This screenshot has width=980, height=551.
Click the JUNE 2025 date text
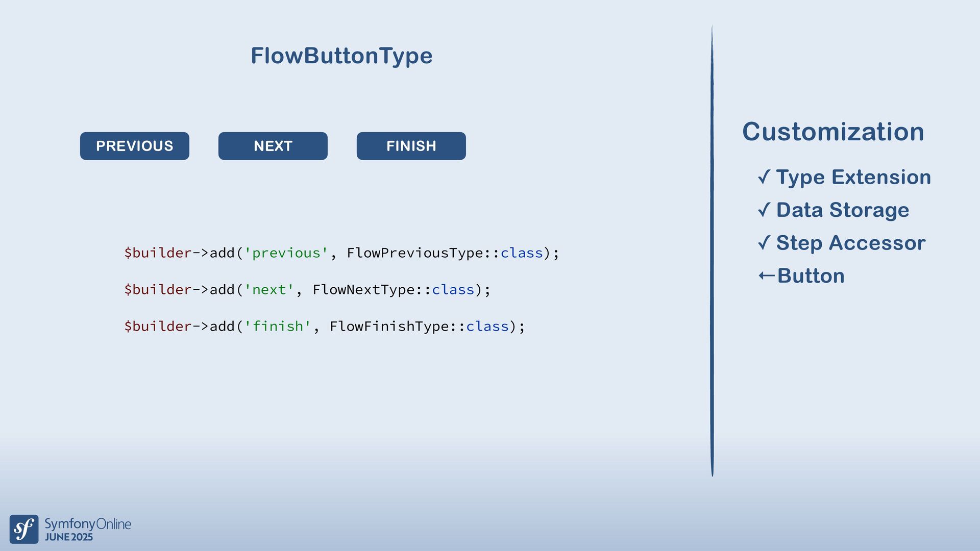click(x=69, y=537)
